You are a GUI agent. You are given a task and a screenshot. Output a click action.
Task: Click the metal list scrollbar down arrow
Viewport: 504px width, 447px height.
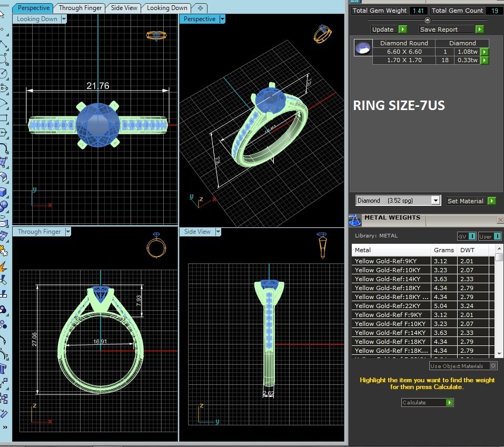tap(499, 353)
